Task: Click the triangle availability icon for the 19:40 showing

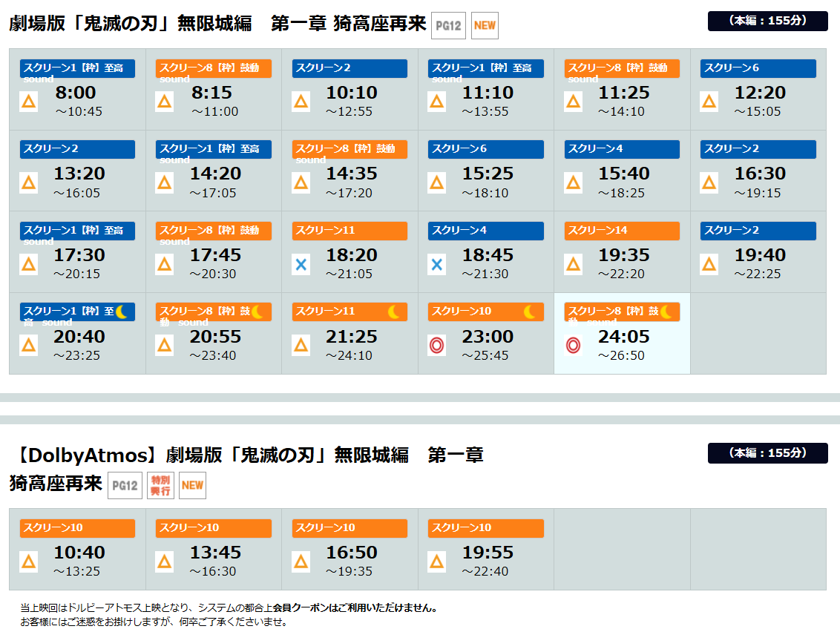Action: point(709,265)
